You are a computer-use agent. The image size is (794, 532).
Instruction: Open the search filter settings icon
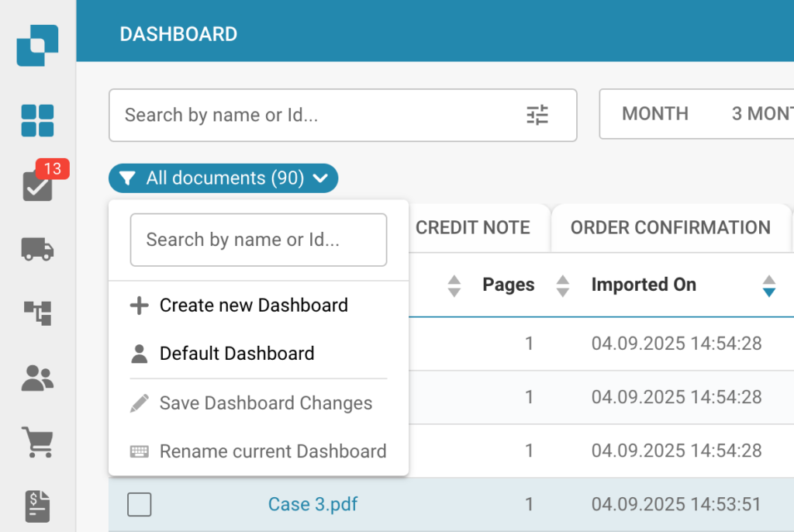pos(537,115)
